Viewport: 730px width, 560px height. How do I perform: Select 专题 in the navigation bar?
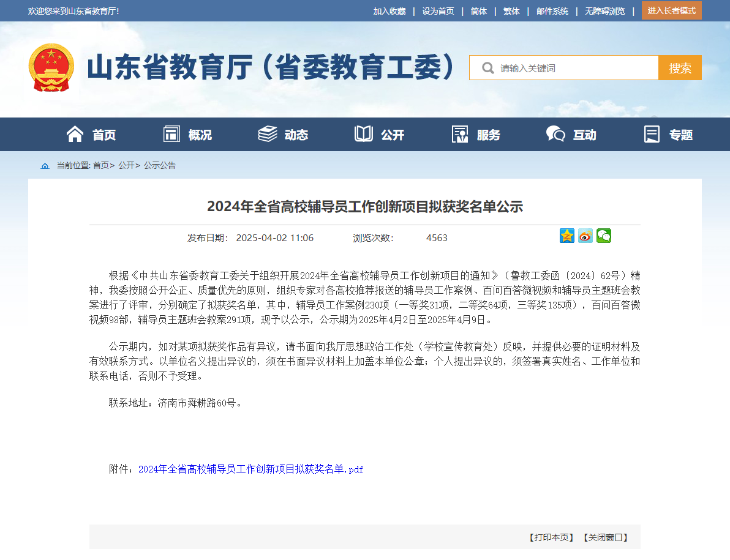click(x=668, y=135)
